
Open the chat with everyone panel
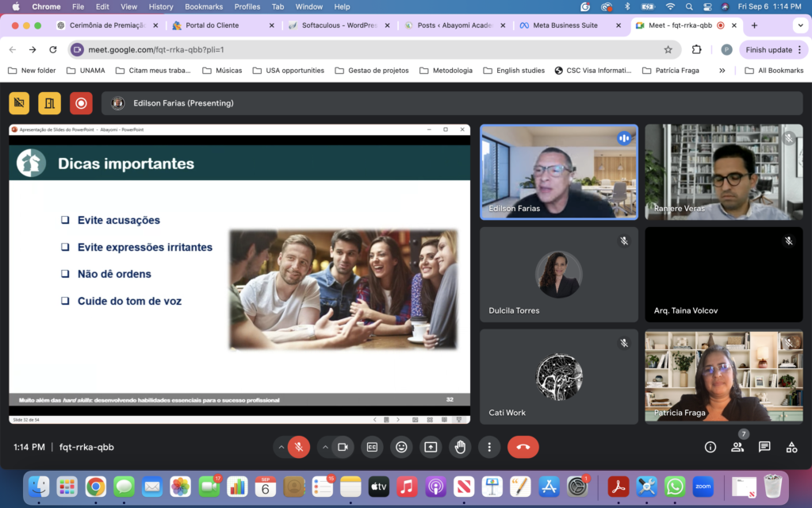tap(764, 447)
